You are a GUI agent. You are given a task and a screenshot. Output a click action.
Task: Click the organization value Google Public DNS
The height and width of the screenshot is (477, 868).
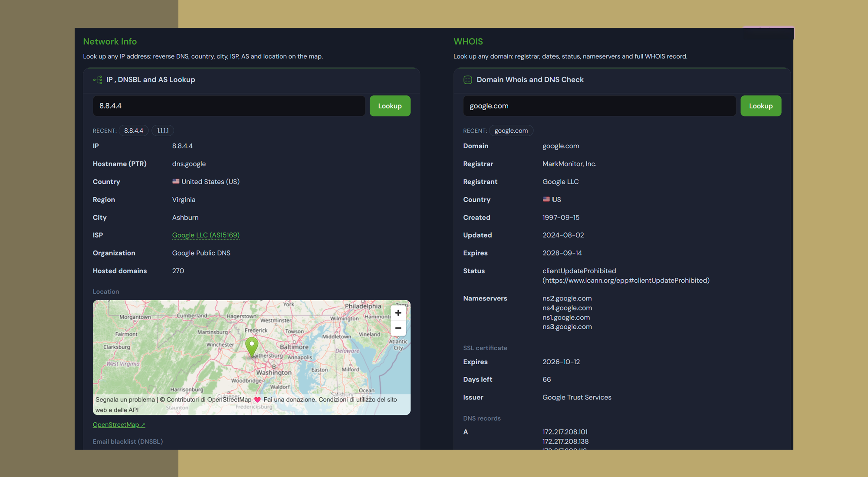point(201,253)
